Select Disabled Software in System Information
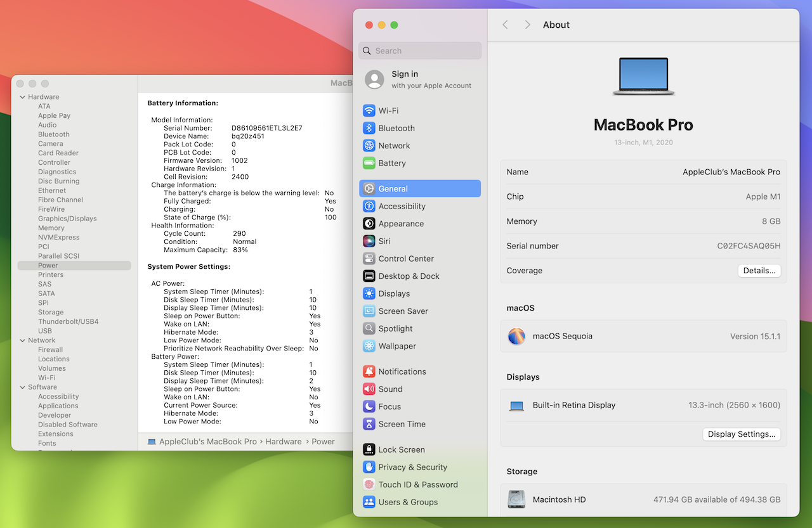 pyautogui.click(x=68, y=425)
